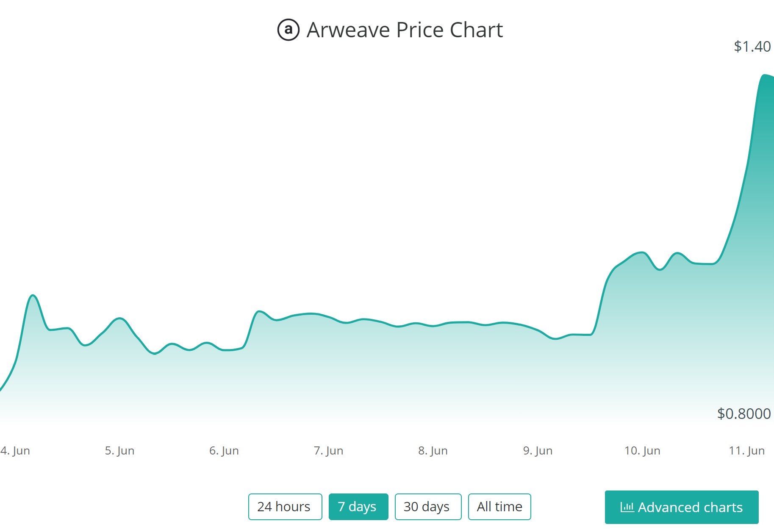Click the $0.8000 lower price label
The width and height of the screenshot is (774, 532).
click(x=743, y=413)
